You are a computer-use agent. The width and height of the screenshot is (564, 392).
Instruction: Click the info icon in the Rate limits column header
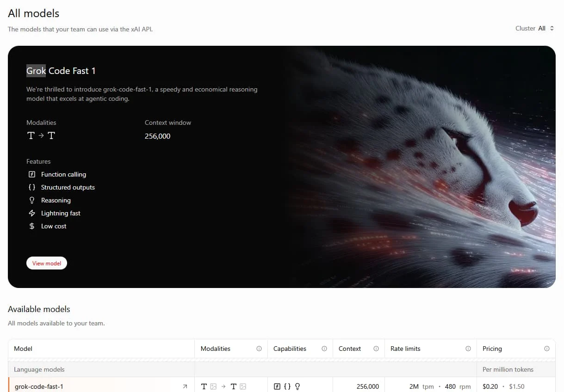coord(468,349)
